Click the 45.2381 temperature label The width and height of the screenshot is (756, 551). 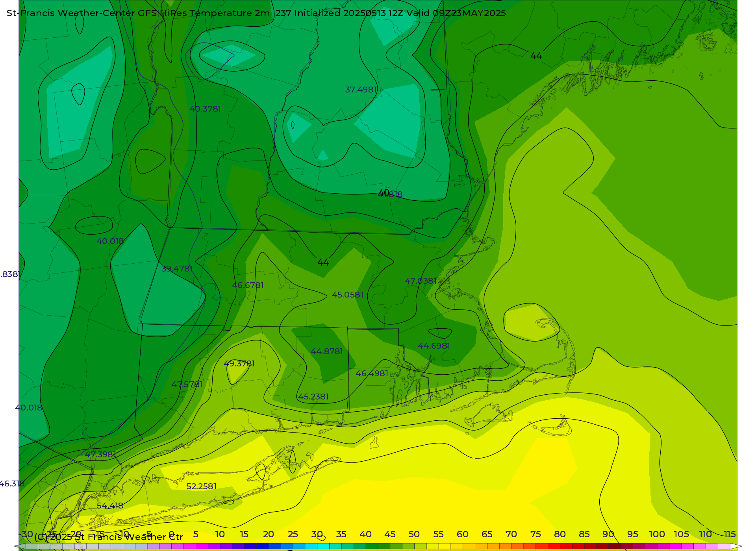pyautogui.click(x=313, y=397)
